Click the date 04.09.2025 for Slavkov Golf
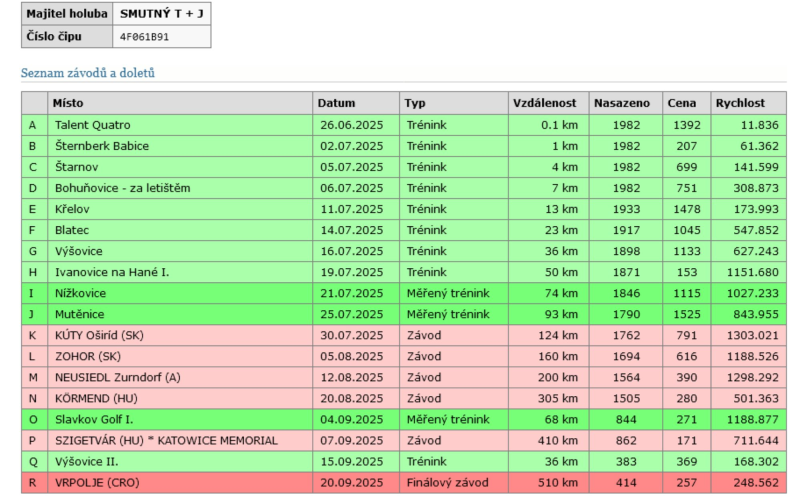This screenshot has width=800, height=504. (351, 419)
